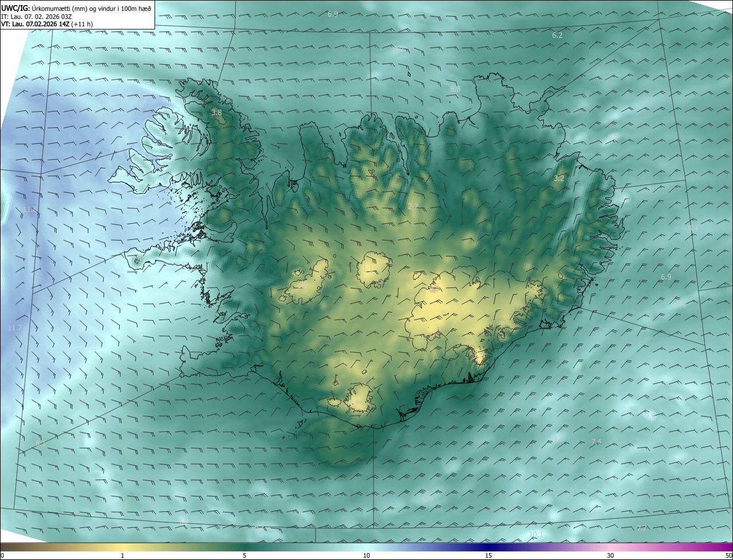The image size is (733, 560).
Task: Click the 6.2 value on the map
Action: click(557, 36)
